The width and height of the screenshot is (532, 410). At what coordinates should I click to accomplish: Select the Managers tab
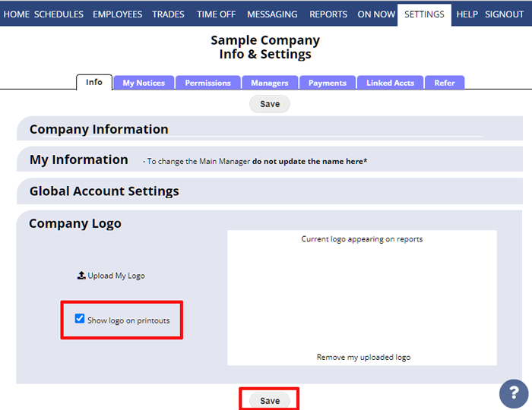(x=270, y=83)
